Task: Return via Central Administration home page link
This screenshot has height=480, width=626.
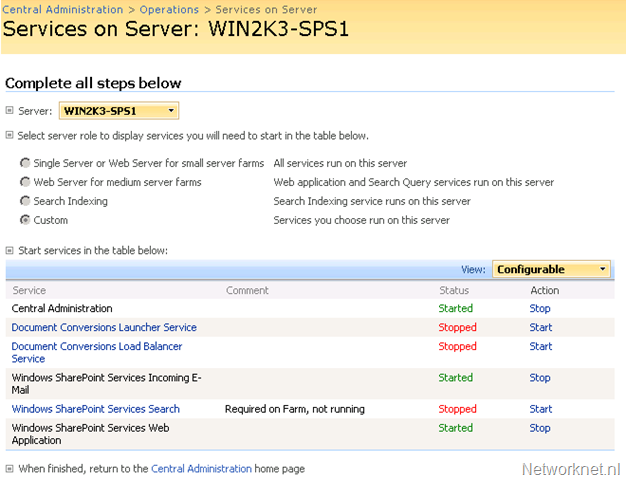Action: coord(201,468)
